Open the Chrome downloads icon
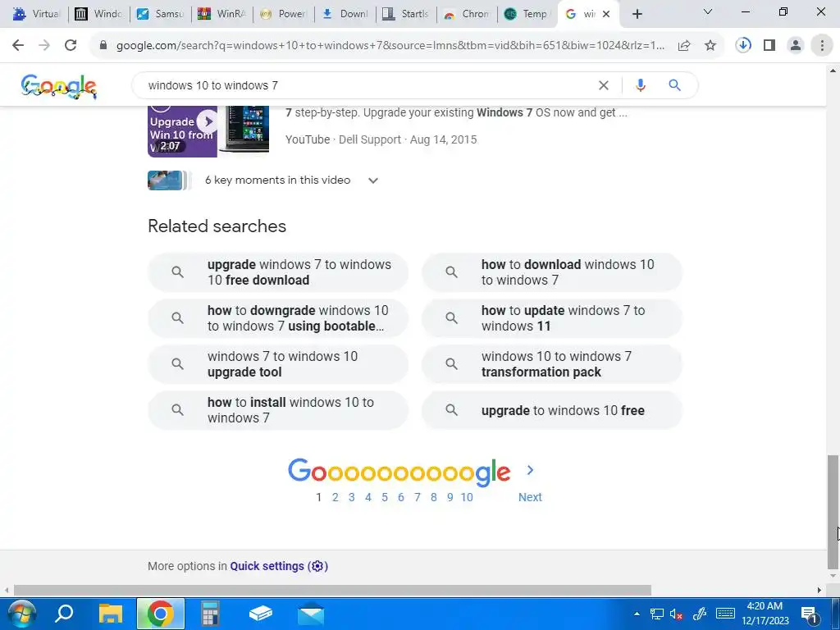The height and width of the screenshot is (630, 840). [742, 46]
